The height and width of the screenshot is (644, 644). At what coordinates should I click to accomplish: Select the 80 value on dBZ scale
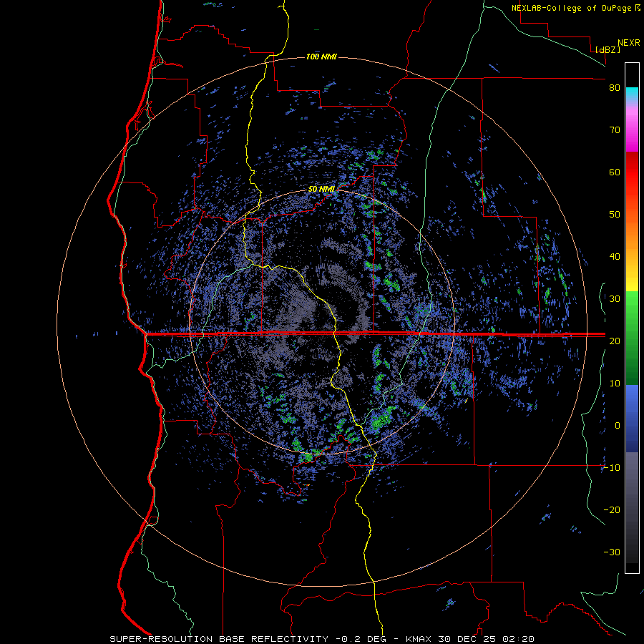(x=615, y=88)
